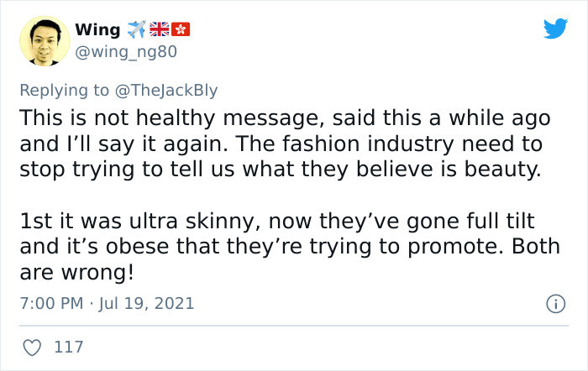Click the Jul 19, 2021 date
The image size is (588, 371).
[x=147, y=303]
